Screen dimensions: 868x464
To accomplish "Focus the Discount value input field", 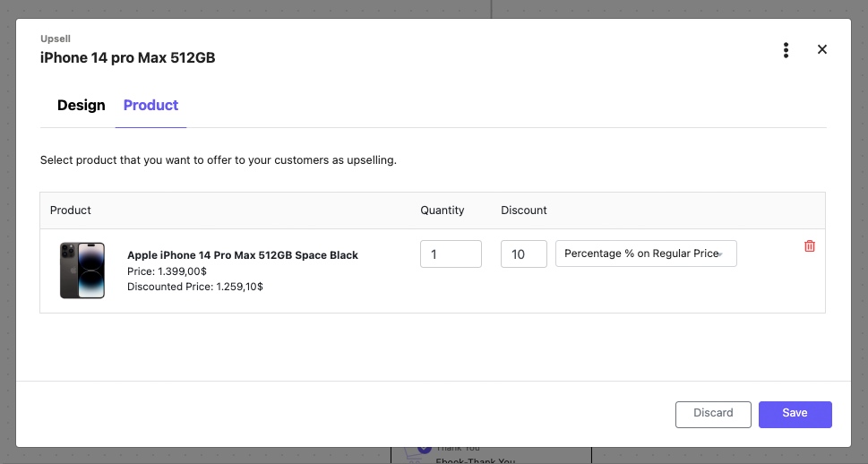I will point(524,254).
